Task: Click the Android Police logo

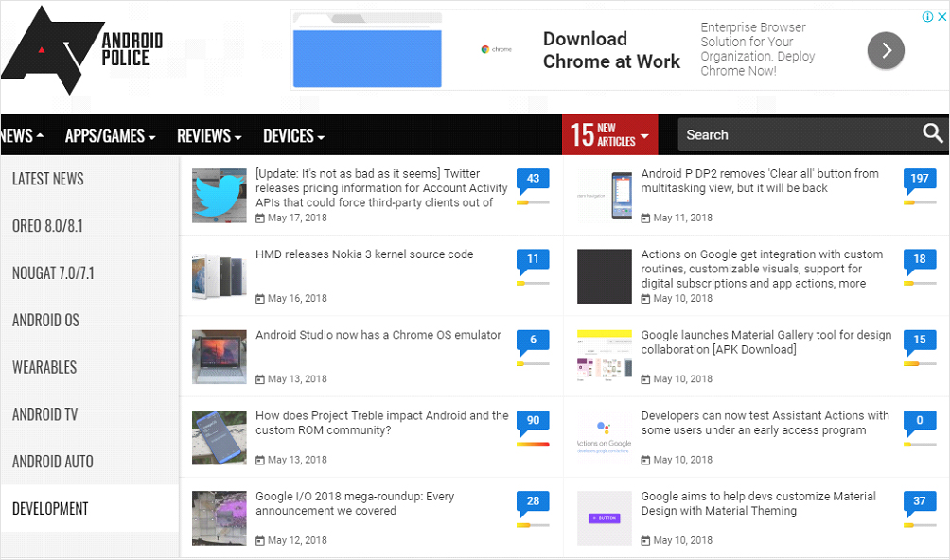Action: coord(81,50)
